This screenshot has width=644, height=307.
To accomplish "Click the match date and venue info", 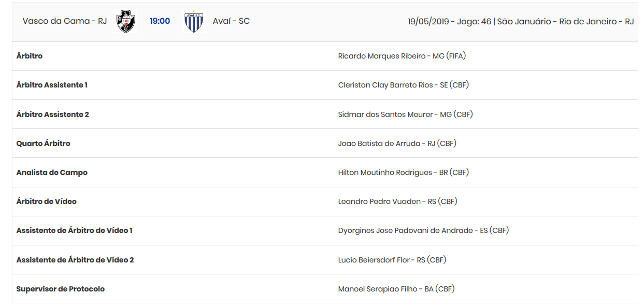I will point(521,21).
